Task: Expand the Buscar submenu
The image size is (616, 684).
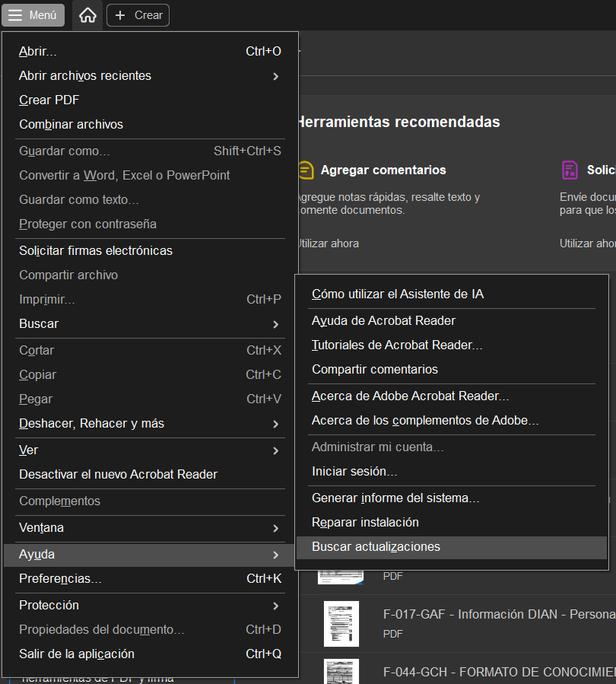Action: [x=150, y=324]
